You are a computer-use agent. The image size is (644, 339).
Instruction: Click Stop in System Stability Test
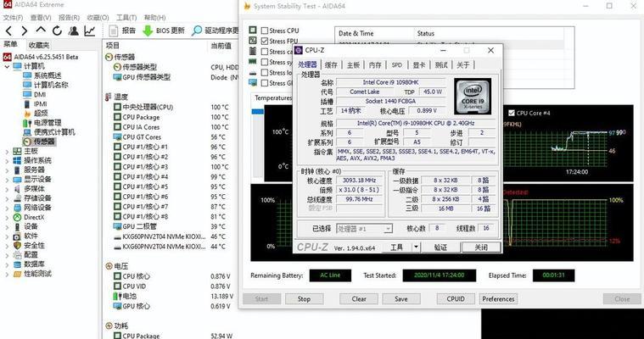tap(304, 299)
